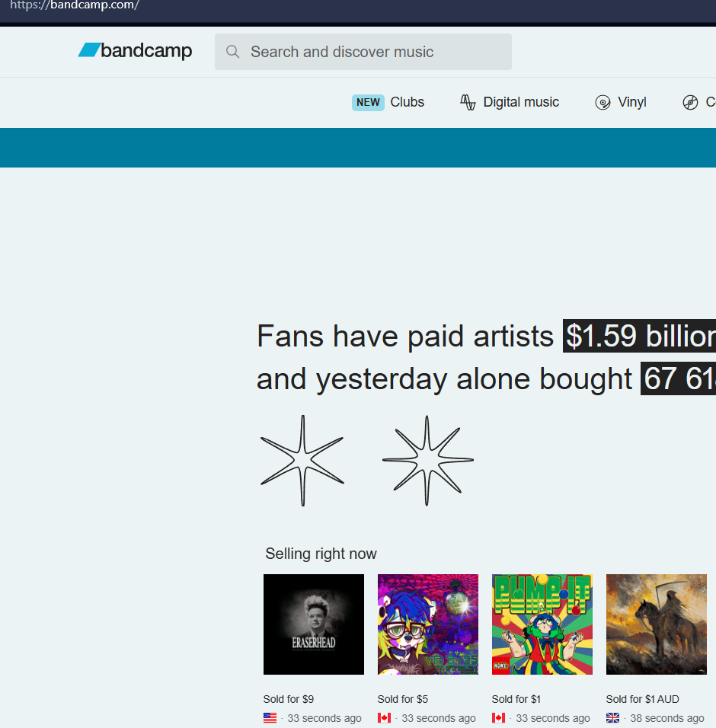Open the Clubs menu item
Viewport: 716px width, 728px height.
pyautogui.click(x=408, y=102)
